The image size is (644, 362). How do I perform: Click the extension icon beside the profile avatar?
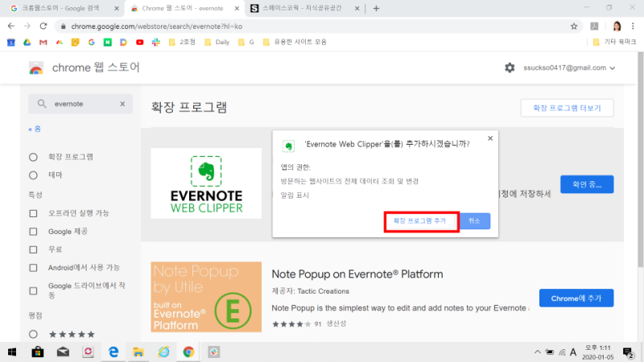coord(594,27)
